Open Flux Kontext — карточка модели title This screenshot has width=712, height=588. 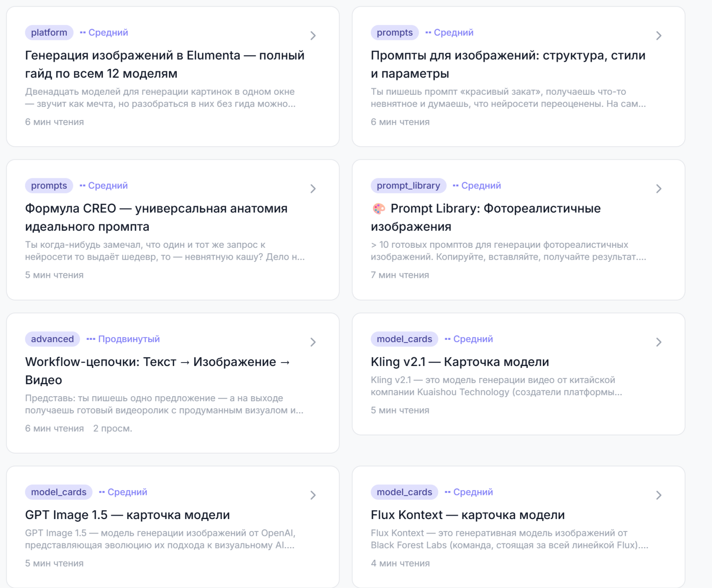click(x=468, y=515)
